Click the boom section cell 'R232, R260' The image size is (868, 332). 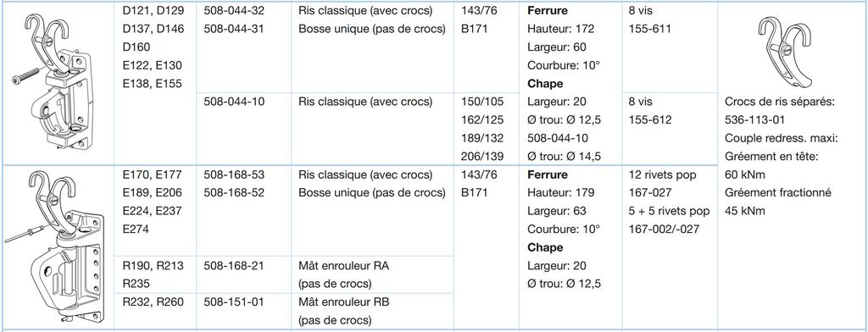[153, 302]
